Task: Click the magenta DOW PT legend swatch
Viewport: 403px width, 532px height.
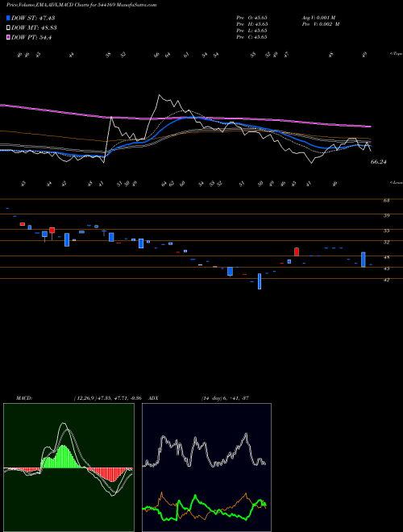Action: [x=8, y=38]
